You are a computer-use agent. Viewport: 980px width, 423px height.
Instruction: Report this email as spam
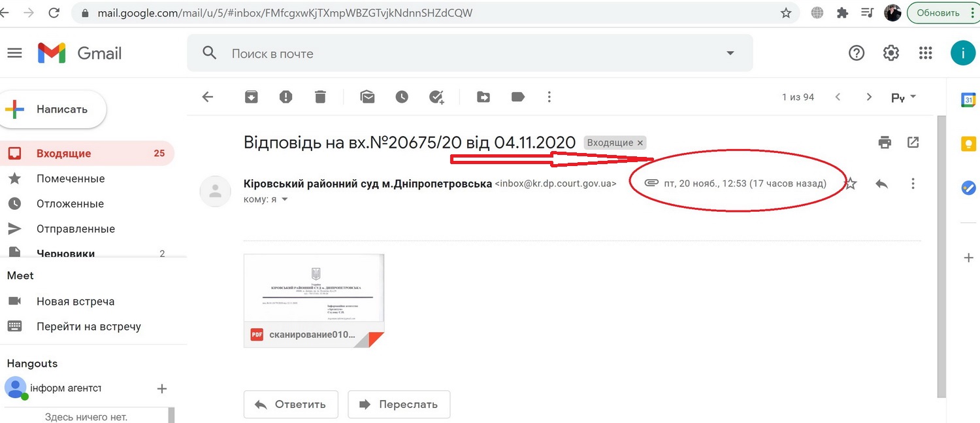286,97
